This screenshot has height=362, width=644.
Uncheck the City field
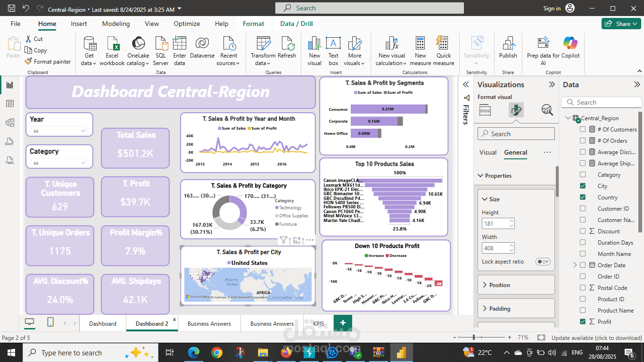tap(583, 186)
